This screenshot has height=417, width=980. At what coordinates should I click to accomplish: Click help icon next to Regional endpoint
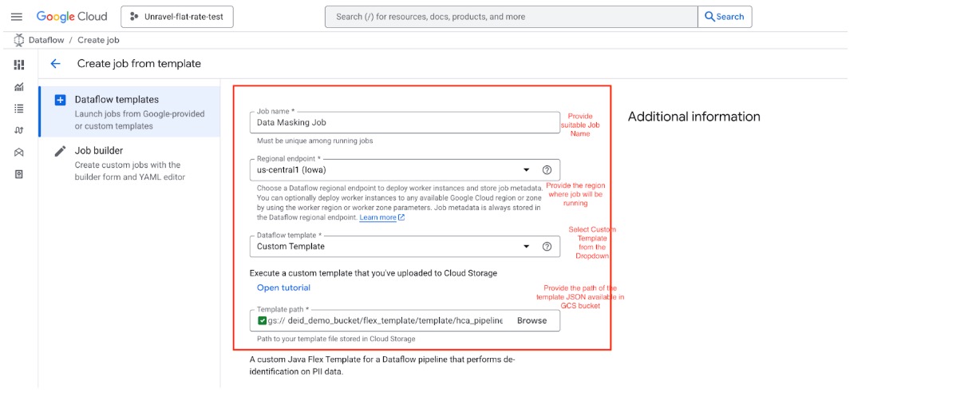(x=547, y=170)
